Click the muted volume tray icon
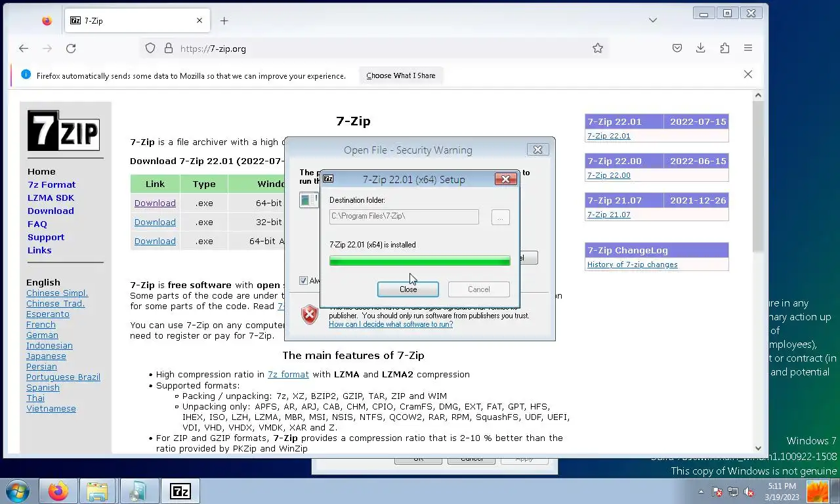840x504 pixels. [749, 492]
